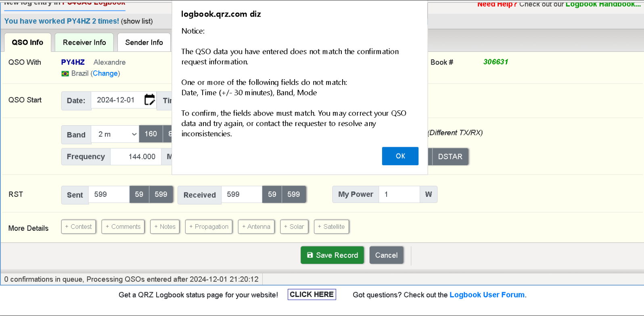
Task: Set Received RST to 599
Action: (294, 194)
